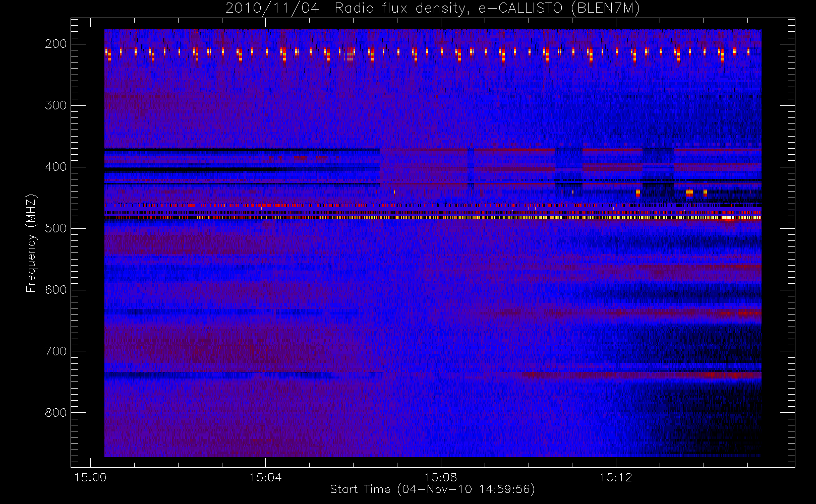816x504 pixels.
Task: Click the 200 frequency tick label
Action: pos(56,44)
